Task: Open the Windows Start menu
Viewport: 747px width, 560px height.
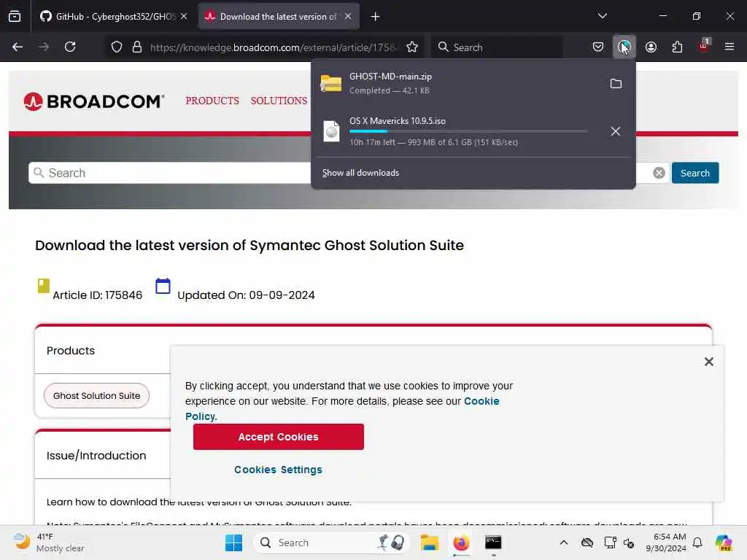Action: [234, 542]
